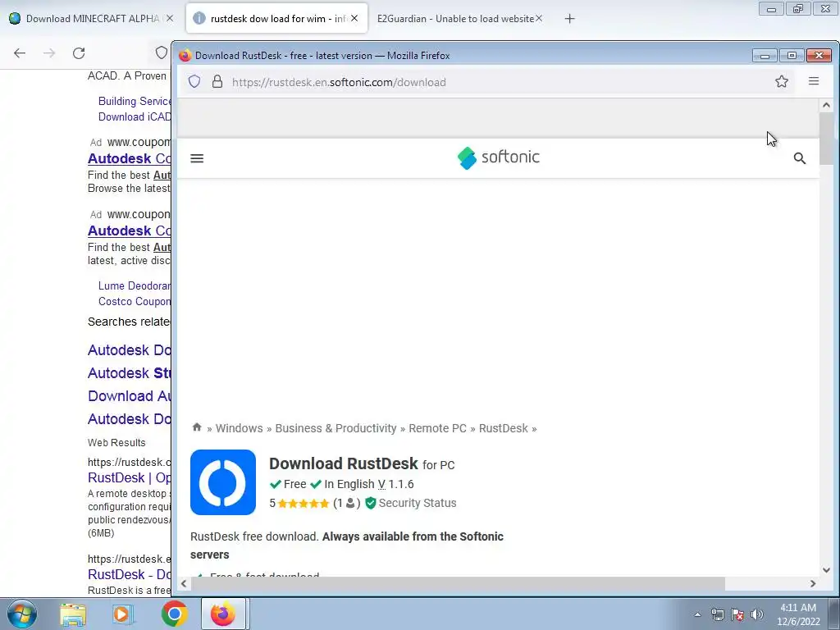840x630 pixels.
Task: Open a new tab with plus button
Action: pyautogui.click(x=569, y=19)
